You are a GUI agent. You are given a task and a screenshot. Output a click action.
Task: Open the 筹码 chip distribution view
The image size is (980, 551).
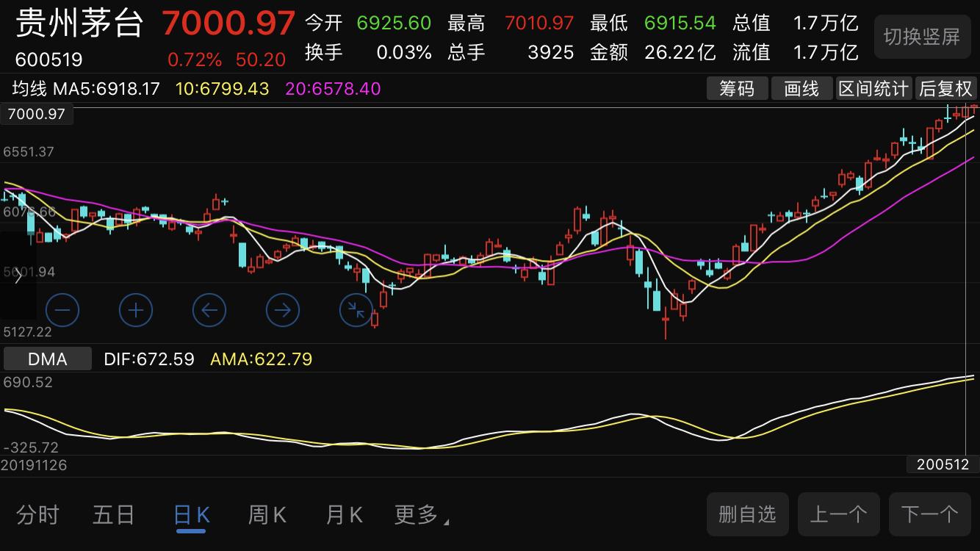pyautogui.click(x=737, y=88)
